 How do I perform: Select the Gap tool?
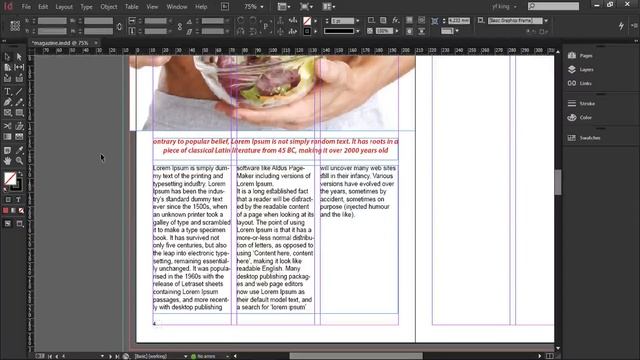(19, 67)
